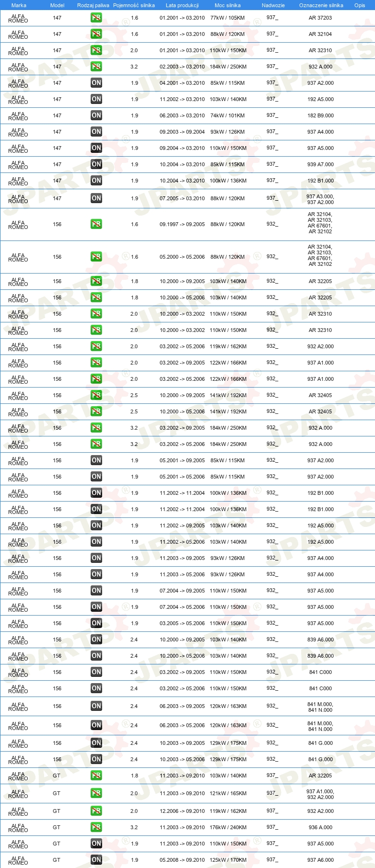The image size is (375, 868).
Task: Select ON icon in 147 192 A5.000 row
Action: [x=96, y=99]
